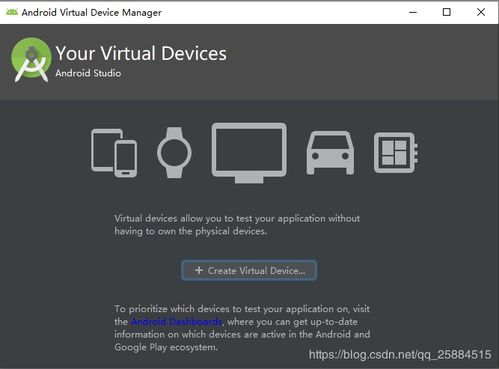Select the smartphone icon in the device row
Viewport: 499px width, 369px height.
click(126, 159)
